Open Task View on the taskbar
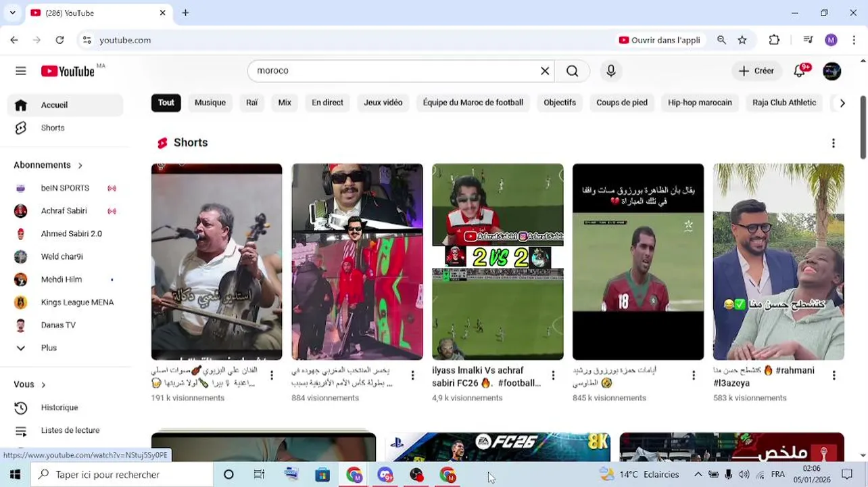The image size is (868, 487). (x=259, y=475)
